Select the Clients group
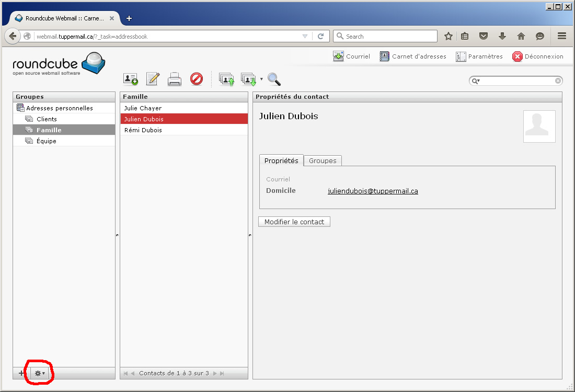 click(47, 119)
